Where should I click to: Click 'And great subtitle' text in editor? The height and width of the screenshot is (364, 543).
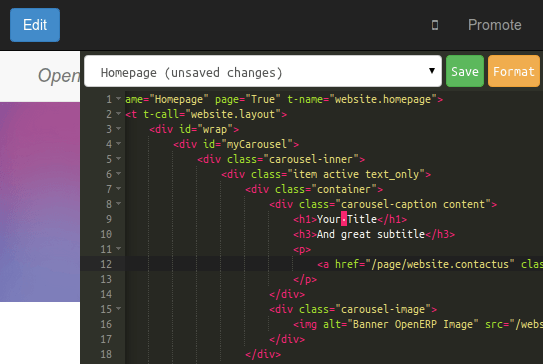371,234
